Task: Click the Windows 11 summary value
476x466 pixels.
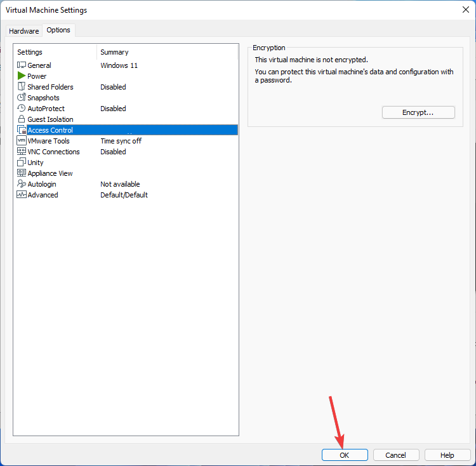Action: [x=119, y=65]
